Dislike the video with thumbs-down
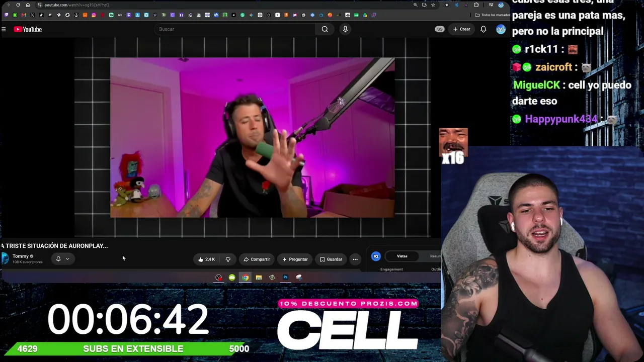 (x=228, y=259)
